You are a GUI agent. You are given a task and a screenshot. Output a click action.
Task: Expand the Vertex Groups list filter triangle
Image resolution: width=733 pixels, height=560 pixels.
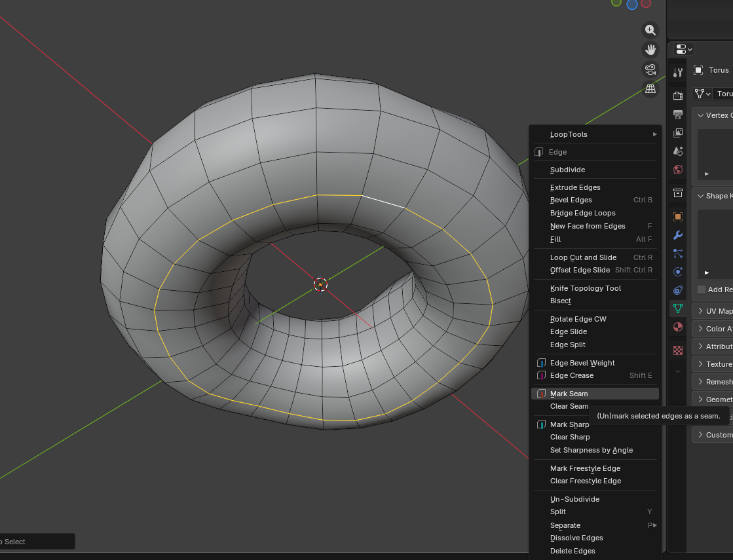tap(707, 174)
